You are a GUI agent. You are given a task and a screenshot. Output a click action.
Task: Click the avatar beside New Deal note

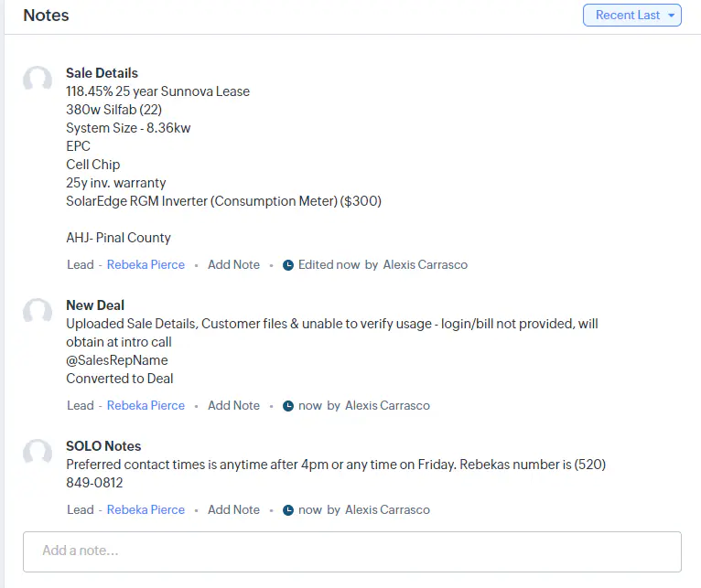click(x=38, y=312)
